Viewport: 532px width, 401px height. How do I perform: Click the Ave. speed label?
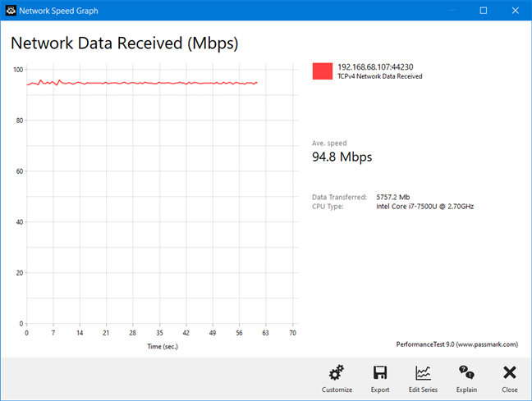tap(329, 143)
